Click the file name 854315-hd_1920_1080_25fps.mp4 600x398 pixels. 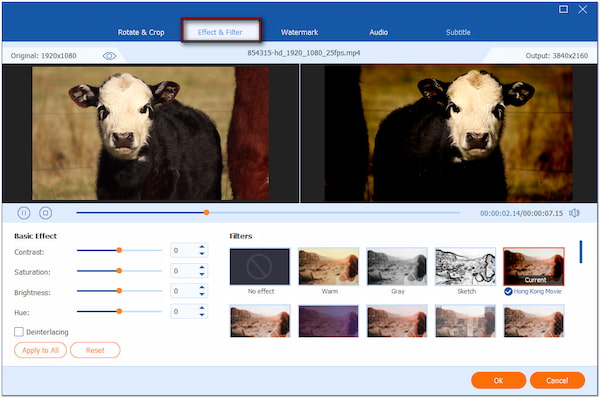303,53
